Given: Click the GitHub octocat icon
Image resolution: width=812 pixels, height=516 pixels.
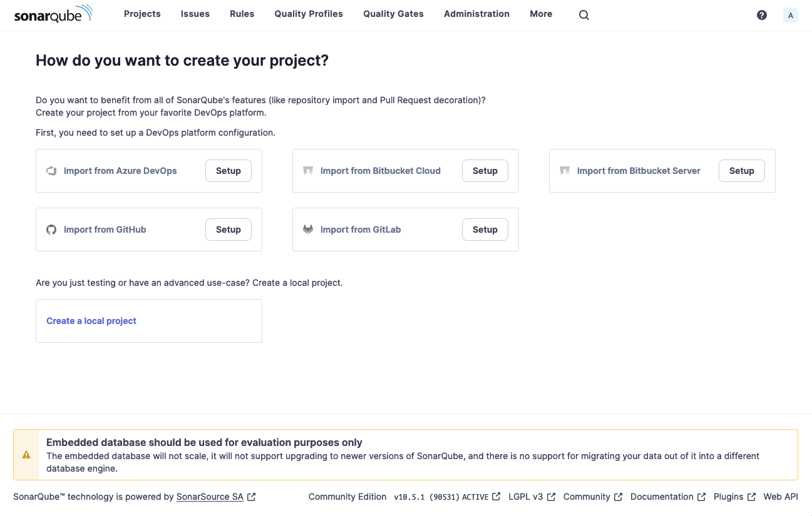Looking at the screenshot, I should tap(51, 230).
